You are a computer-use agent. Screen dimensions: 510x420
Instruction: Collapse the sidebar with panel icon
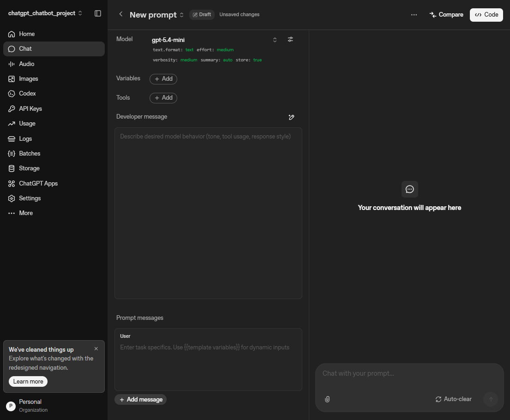[x=98, y=13]
